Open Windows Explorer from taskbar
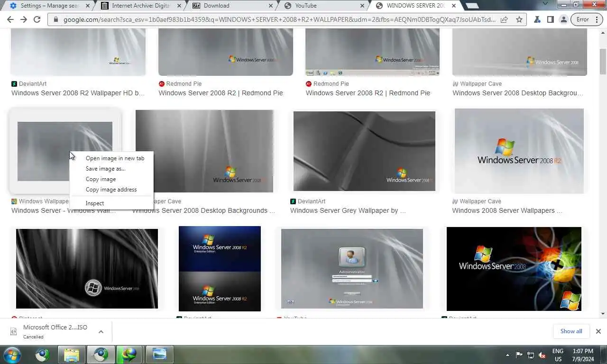The width and height of the screenshot is (607, 364). pyautogui.click(x=72, y=355)
